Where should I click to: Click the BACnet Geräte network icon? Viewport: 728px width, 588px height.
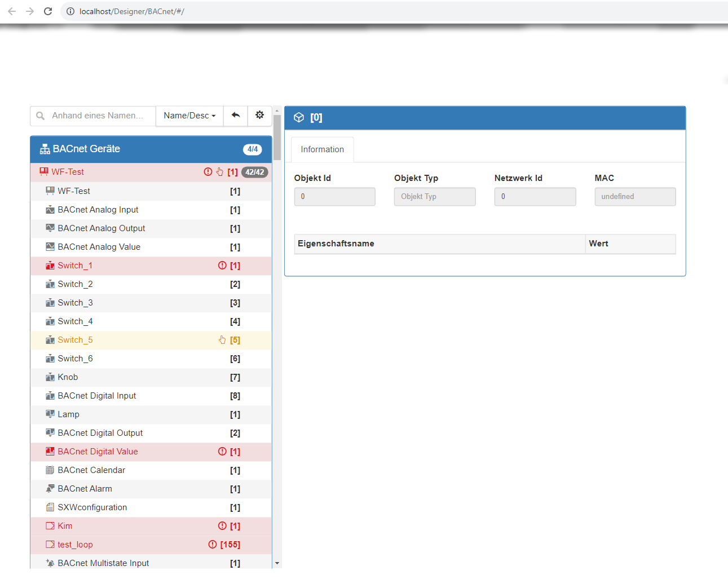(45, 149)
